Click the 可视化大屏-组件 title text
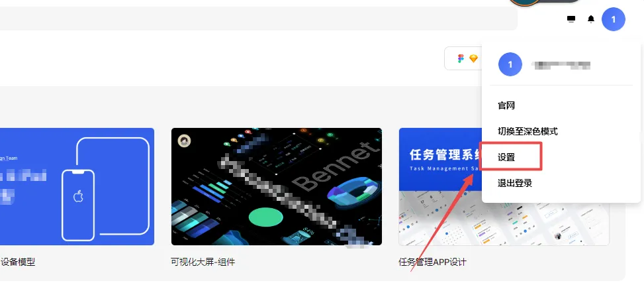The image size is (644, 291). click(203, 262)
